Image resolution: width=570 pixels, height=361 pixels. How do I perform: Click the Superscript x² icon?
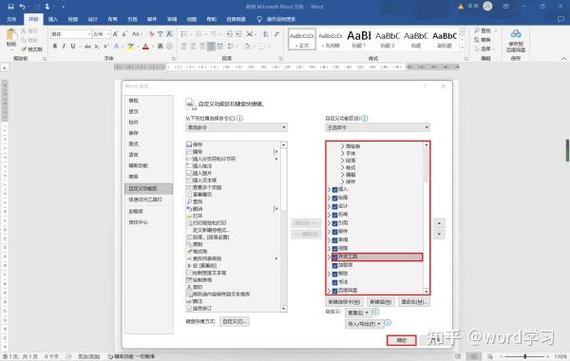(106, 47)
